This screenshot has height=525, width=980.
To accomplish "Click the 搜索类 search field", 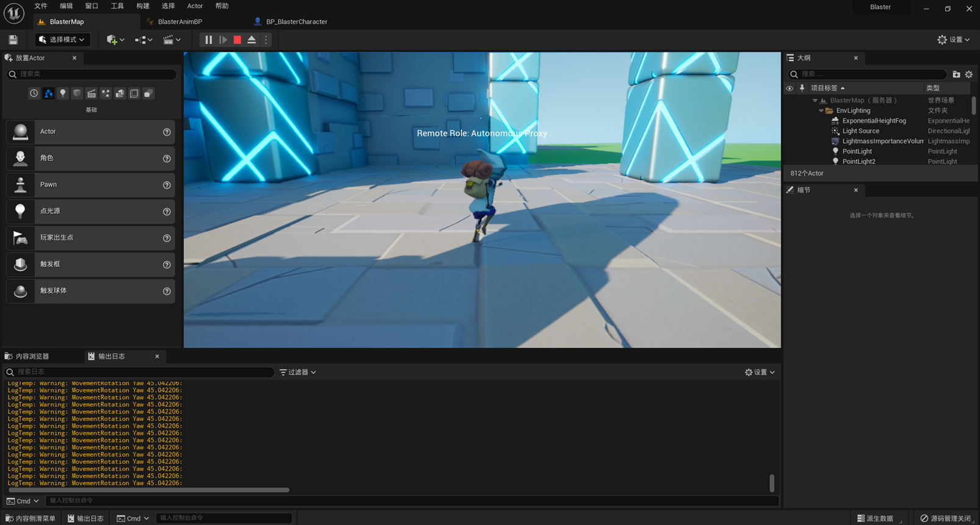I will 92,74.
